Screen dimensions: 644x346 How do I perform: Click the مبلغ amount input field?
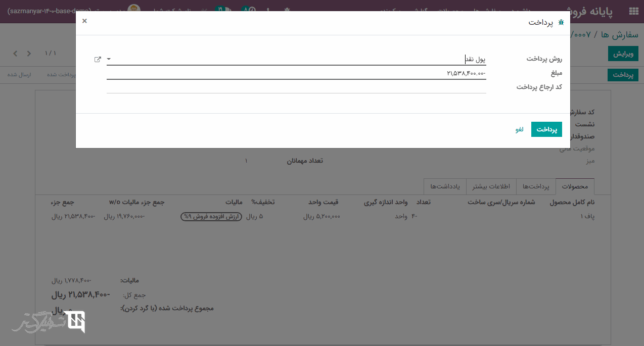coord(296,73)
